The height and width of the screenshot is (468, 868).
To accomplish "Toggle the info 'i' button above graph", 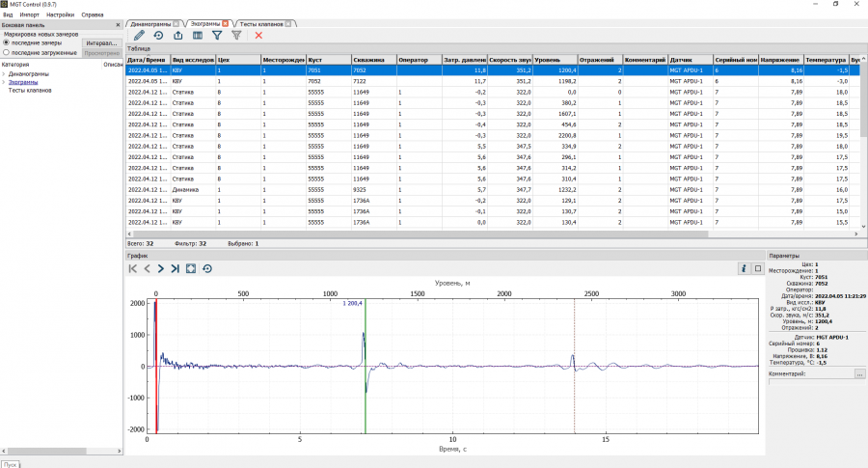I will click(x=744, y=269).
